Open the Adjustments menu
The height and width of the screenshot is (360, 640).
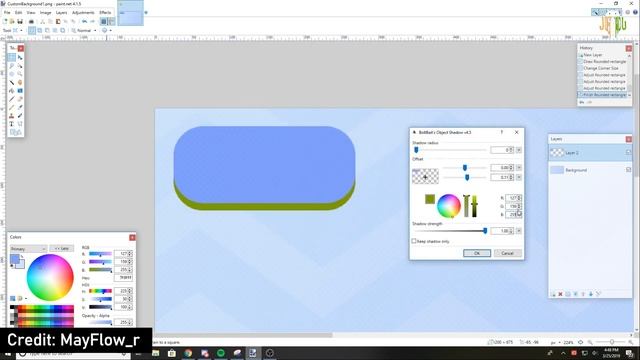83,12
